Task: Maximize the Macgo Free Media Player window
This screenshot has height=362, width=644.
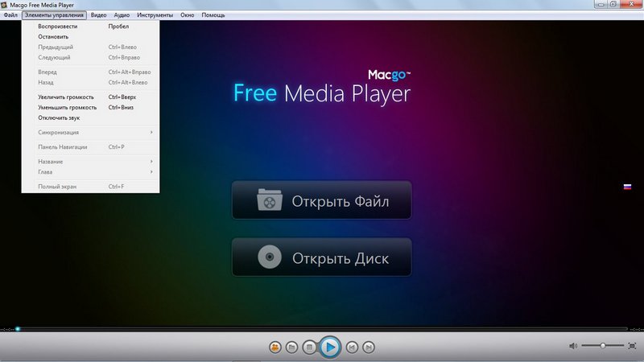Action: [613, 4]
